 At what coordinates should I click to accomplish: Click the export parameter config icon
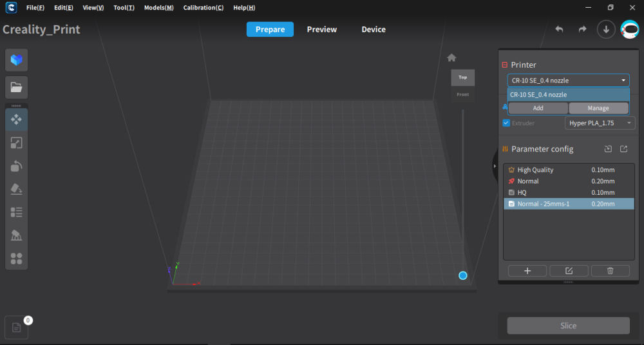pyautogui.click(x=624, y=149)
